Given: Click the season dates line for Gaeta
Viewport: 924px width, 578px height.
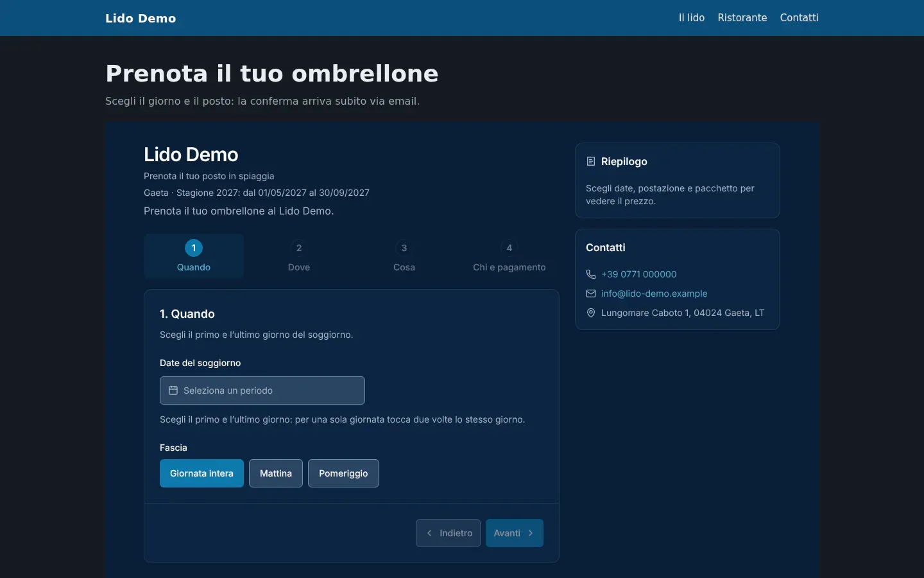Looking at the screenshot, I should [257, 193].
